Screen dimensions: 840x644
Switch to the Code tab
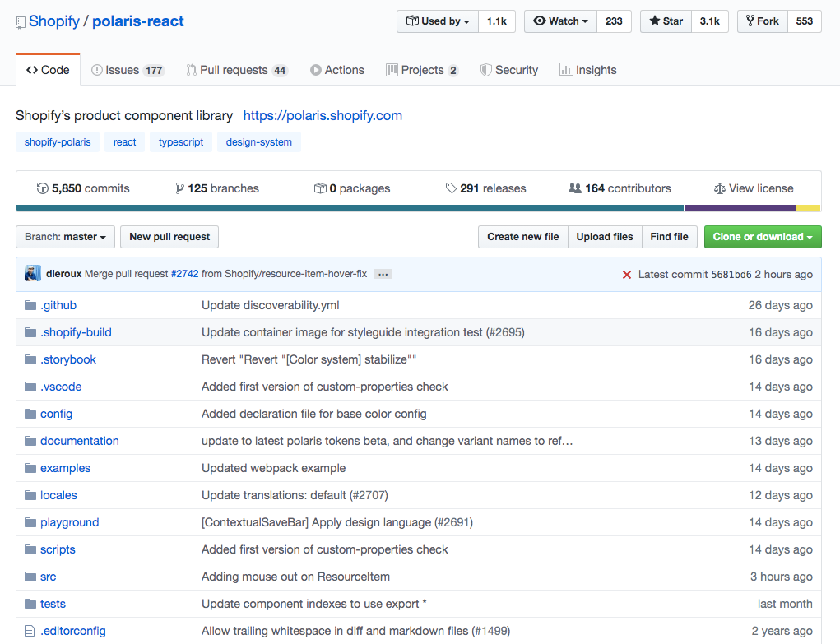click(x=49, y=70)
